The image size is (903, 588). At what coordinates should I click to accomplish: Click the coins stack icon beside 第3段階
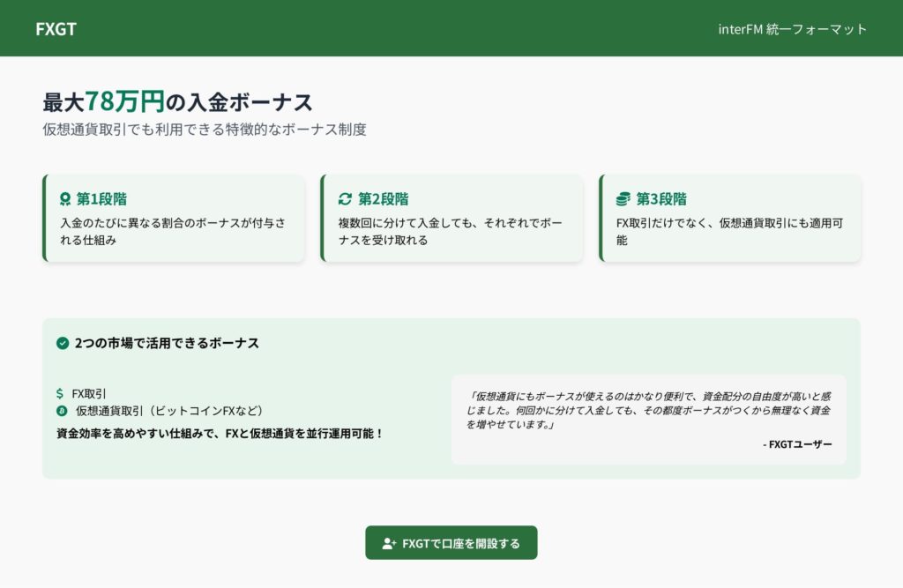[623, 199]
